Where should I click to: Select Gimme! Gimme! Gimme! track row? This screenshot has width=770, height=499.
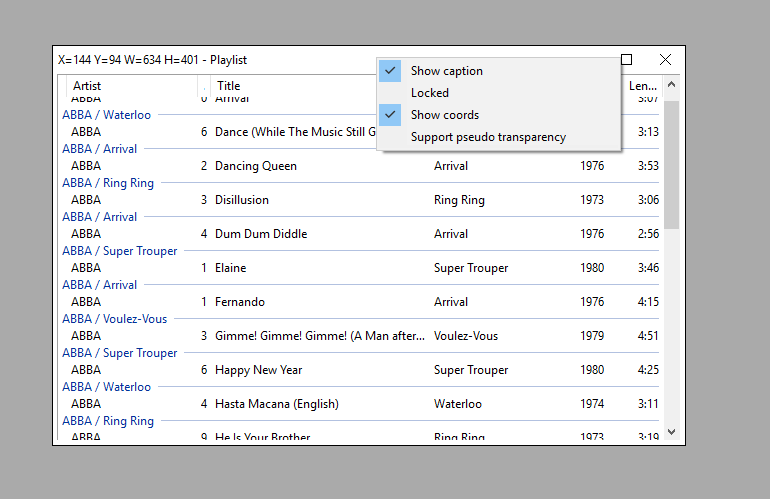click(x=320, y=336)
